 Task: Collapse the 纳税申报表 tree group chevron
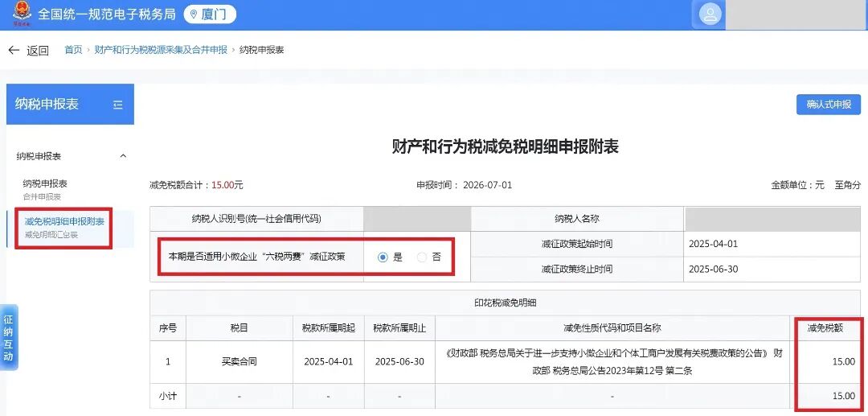pyautogui.click(x=124, y=156)
